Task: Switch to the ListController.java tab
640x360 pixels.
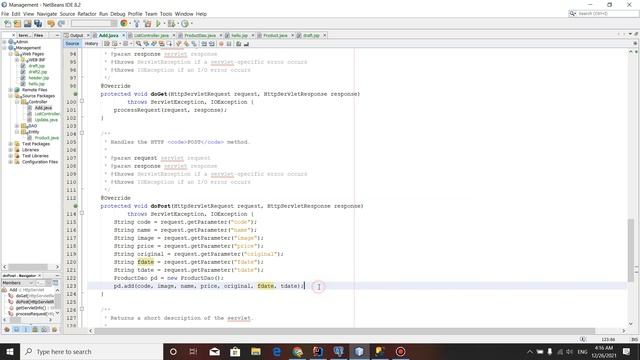Action: pos(151,36)
